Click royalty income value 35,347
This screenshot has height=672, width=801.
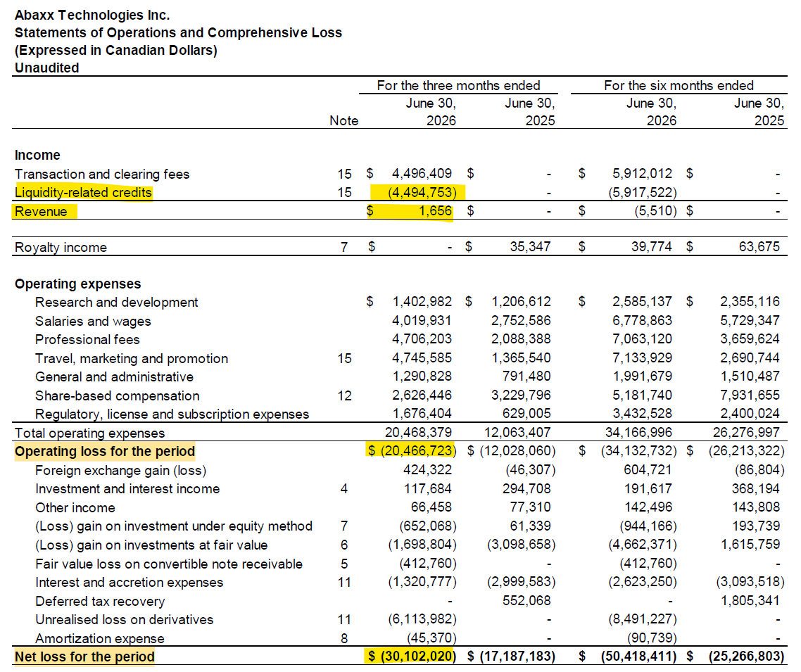(x=530, y=247)
